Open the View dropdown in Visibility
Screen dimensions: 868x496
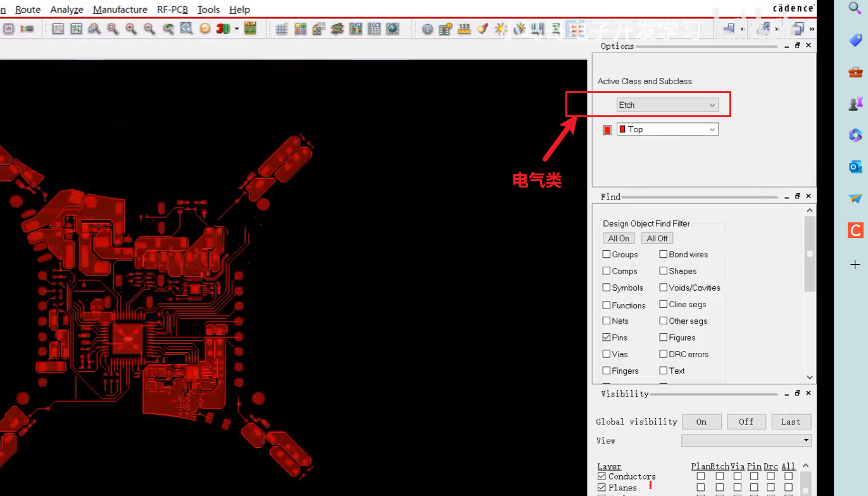[746, 440]
